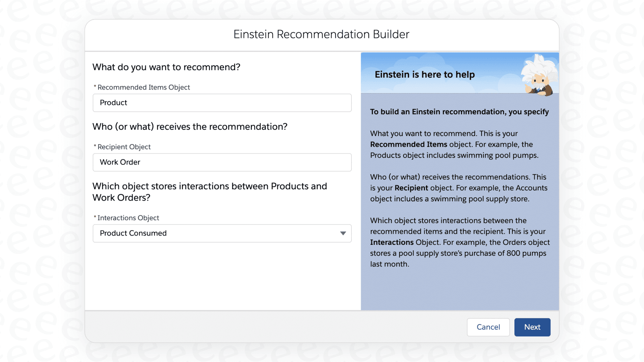Screen dimensions: 644x362
Task: Click the Interactions Object label
Action: point(128,218)
